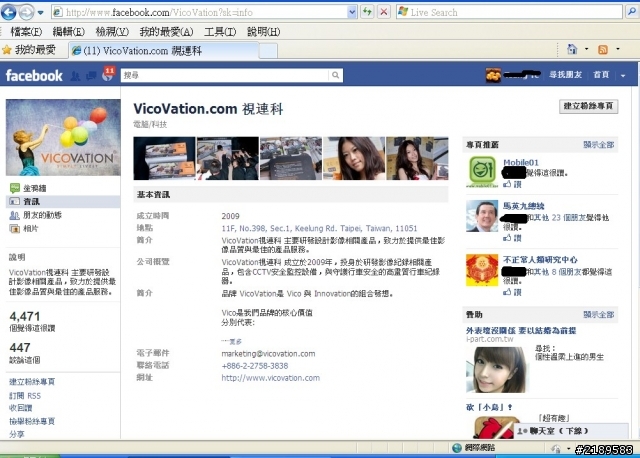Open the Mobile01 page link
The width and height of the screenshot is (640, 458).
(521, 162)
